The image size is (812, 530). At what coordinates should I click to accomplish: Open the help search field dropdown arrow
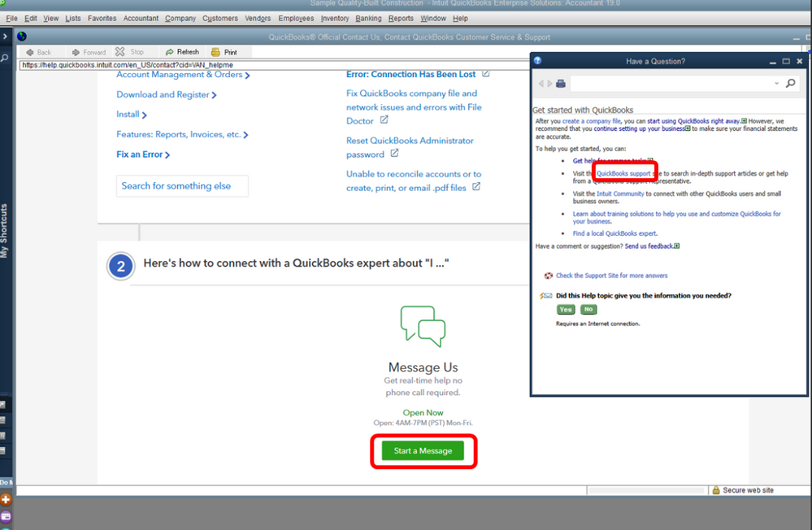776,84
